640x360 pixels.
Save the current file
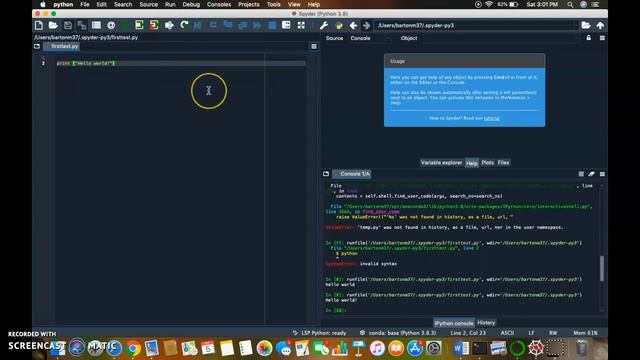point(68,25)
